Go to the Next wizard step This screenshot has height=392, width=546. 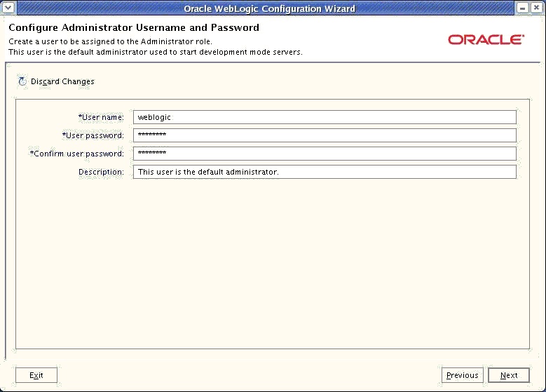pyautogui.click(x=509, y=375)
